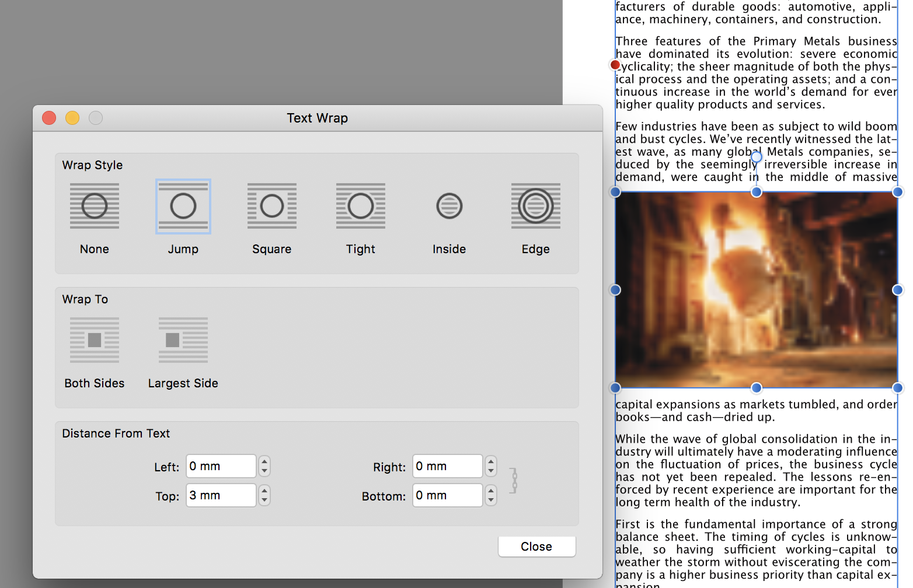This screenshot has width=913, height=588.
Task: Click the image's bottom-left corner handle
Action: [615, 388]
